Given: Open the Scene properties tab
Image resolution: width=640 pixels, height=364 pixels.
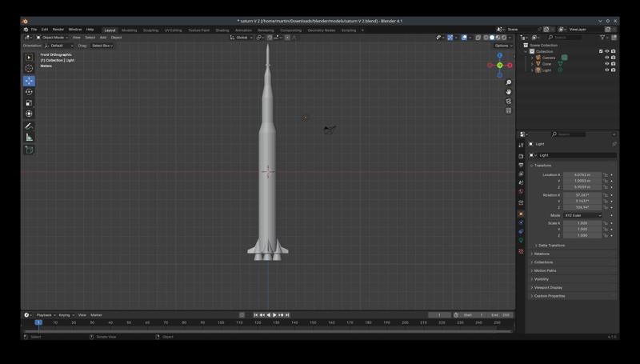Looking at the screenshot, I should (521, 182).
